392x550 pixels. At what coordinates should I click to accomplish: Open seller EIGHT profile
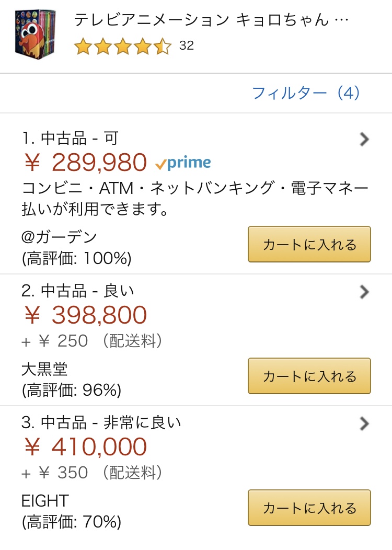[x=45, y=501]
